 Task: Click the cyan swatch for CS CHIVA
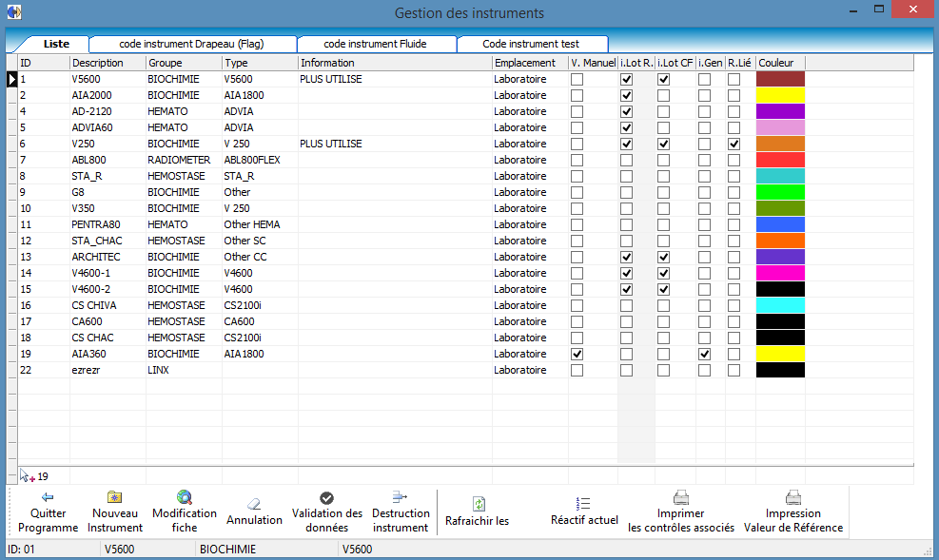[780, 305]
